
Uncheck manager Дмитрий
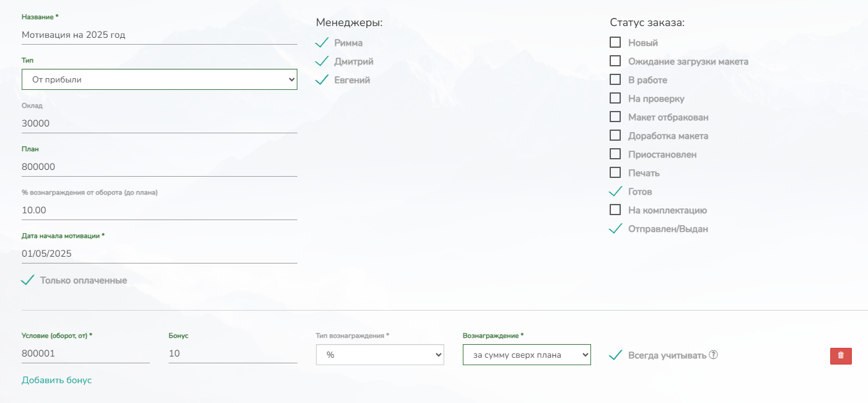[x=322, y=61]
